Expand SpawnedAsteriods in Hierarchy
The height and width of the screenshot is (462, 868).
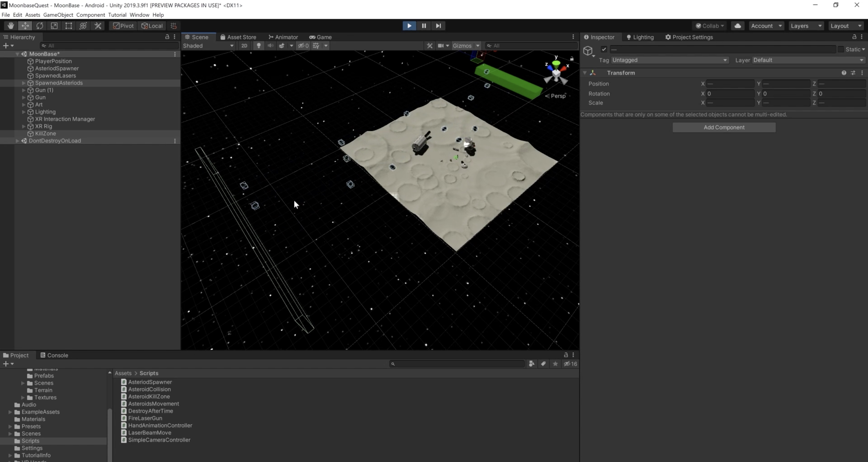coord(24,83)
